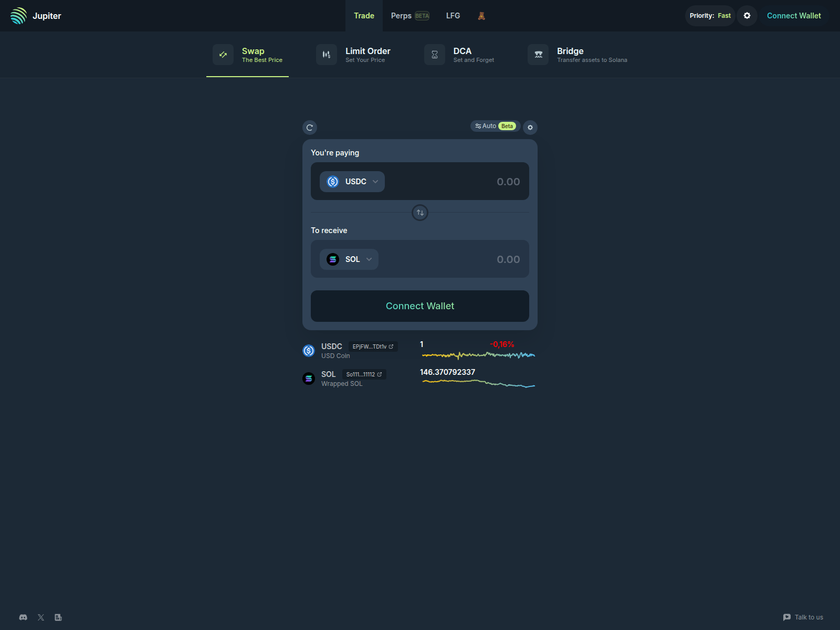This screenshot has height=630, width=840.
Task: Click the SOL price 146.370792337
Action: 447,372
